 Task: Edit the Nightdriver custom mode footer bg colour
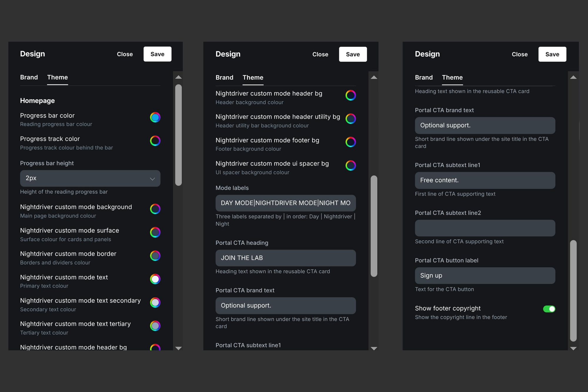[350, 142]
